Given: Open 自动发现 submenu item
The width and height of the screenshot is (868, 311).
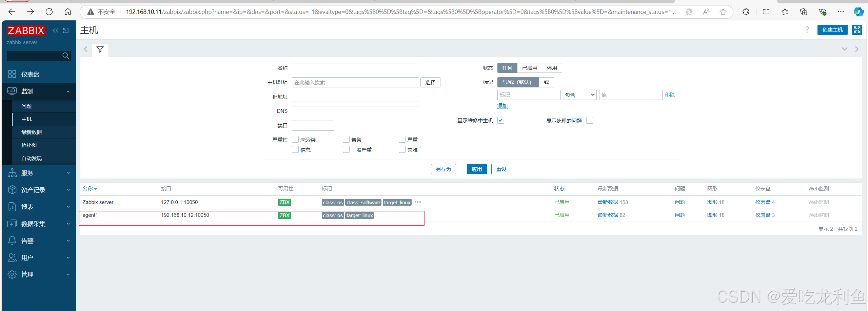Looking at the screenshot, I should [44, 159].
